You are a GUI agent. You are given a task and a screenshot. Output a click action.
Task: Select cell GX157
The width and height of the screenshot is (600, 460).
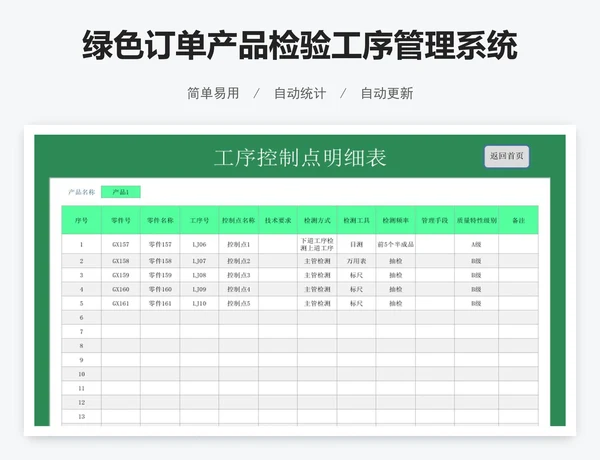121,244
